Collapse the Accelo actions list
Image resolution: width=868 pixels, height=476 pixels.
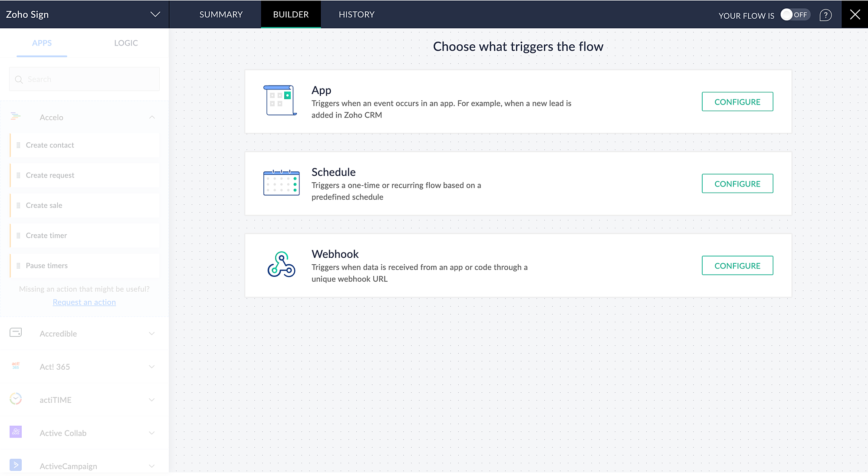[x=152, y=117]
